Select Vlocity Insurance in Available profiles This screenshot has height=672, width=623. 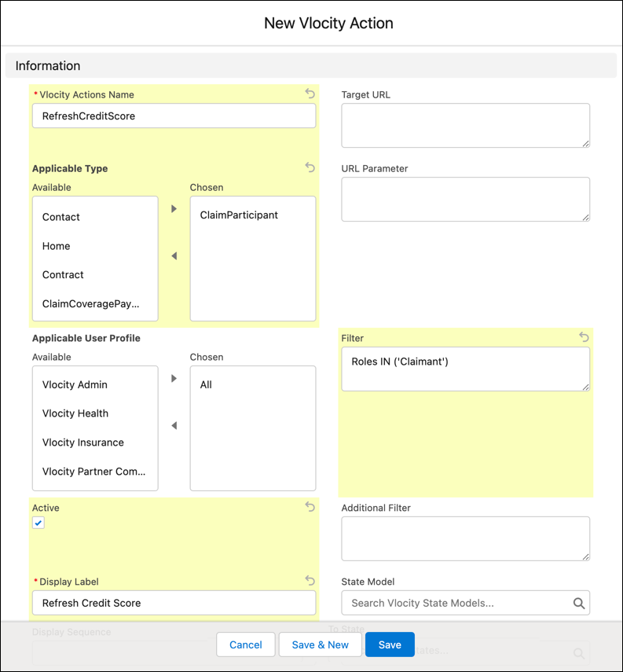(x=95, y=442)
